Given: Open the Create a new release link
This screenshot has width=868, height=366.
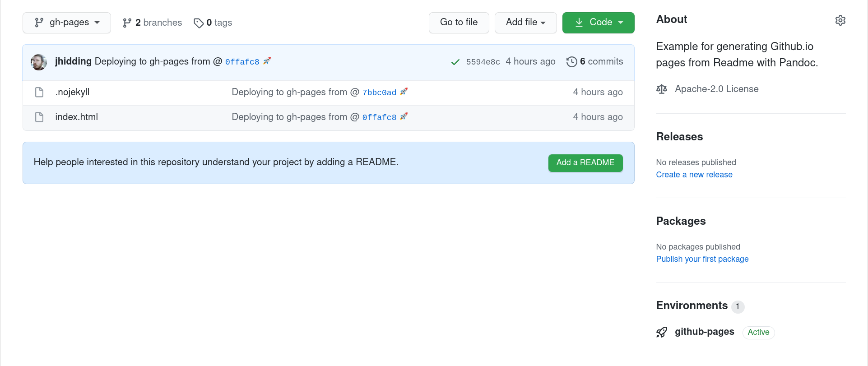Looking at the screenshot, I should click(x=694, y=174).
